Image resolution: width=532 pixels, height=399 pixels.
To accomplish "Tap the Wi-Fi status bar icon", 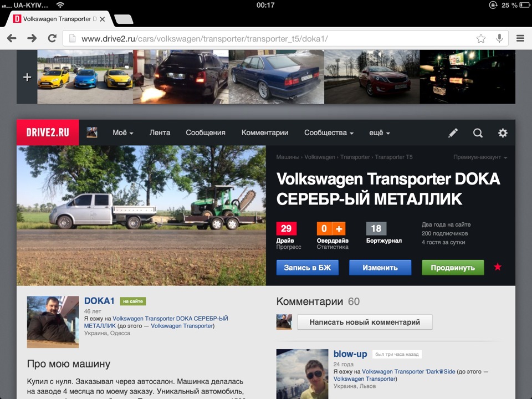I will (x=60, y=5).
